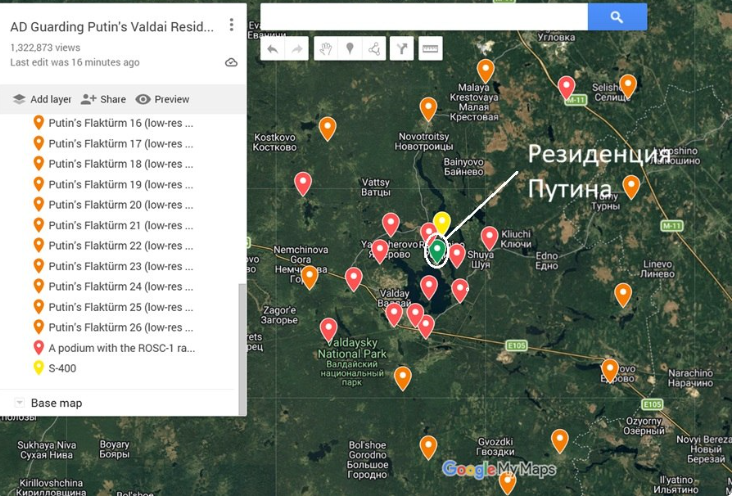
Task: Click red marker left of Shuya label
Action: [457, 255]
